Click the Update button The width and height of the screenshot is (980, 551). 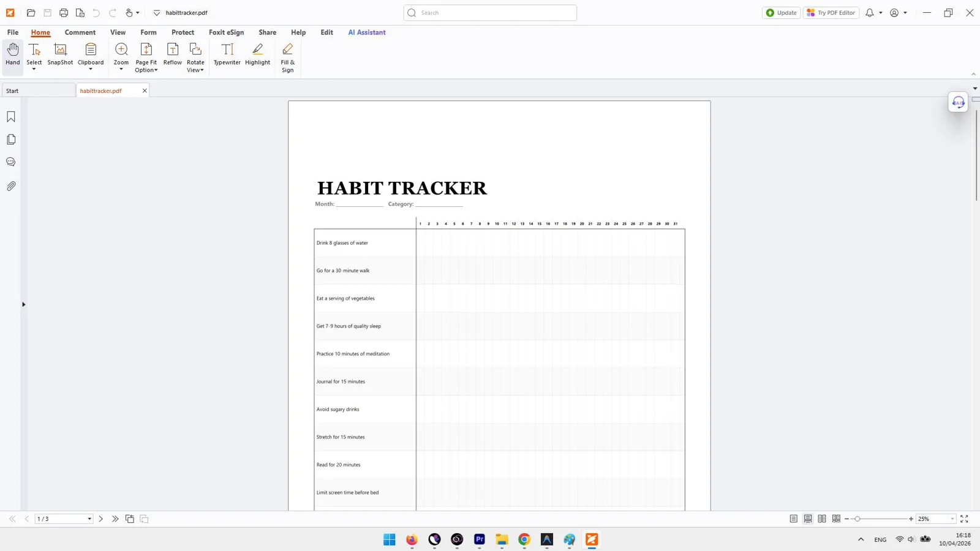782,13
